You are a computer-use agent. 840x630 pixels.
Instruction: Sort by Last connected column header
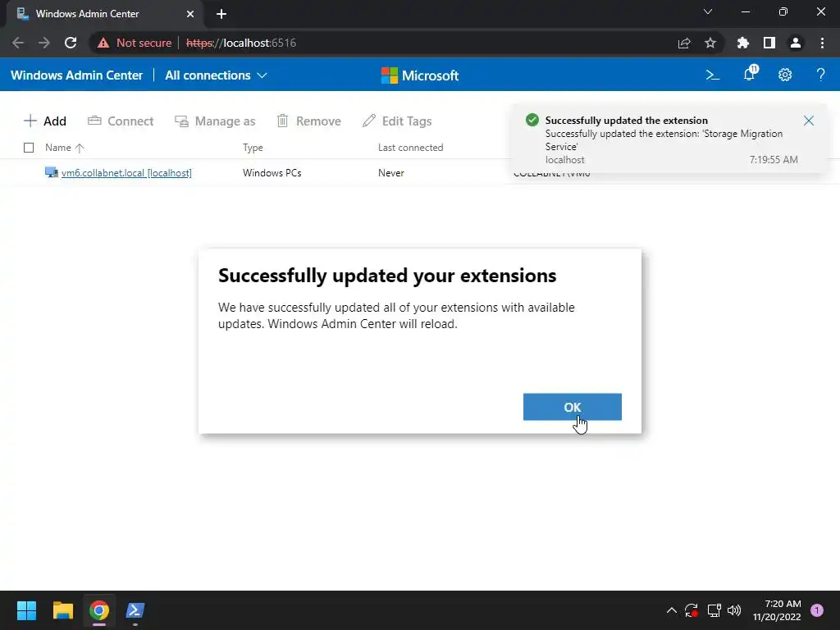click(410, 148)
